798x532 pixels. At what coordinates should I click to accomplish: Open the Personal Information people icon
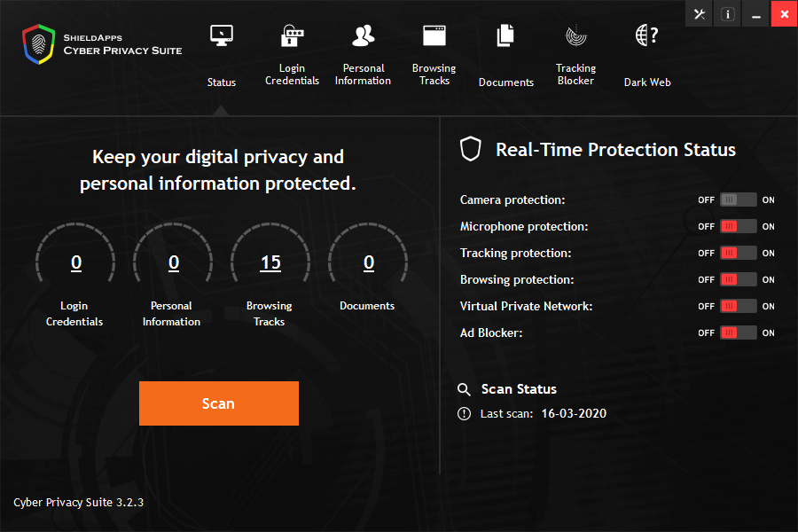(x=364, y=35)
